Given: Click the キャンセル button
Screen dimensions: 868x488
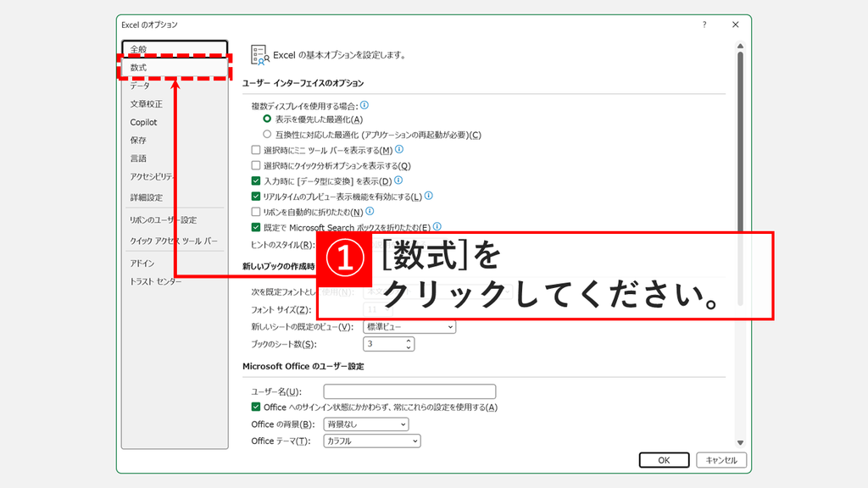Looking at the screenshot, I should [721, 460].
